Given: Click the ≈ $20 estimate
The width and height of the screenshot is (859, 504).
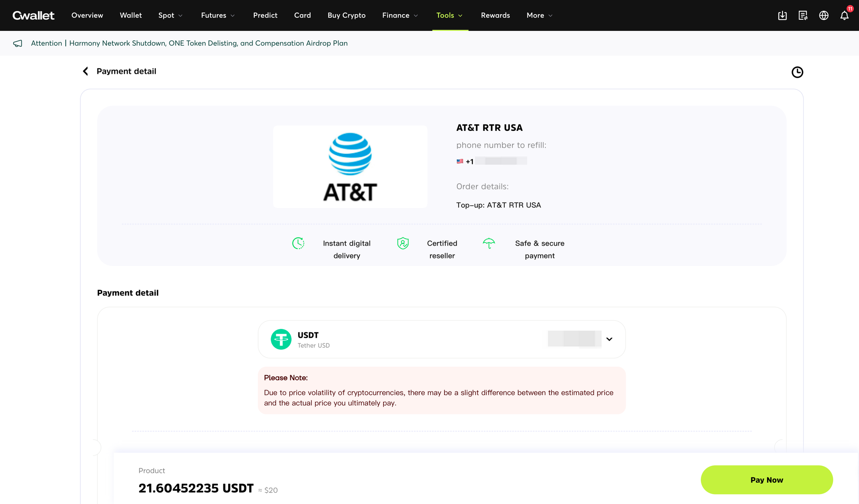Looking at the screenshot, I should click(x=268, y=490).
